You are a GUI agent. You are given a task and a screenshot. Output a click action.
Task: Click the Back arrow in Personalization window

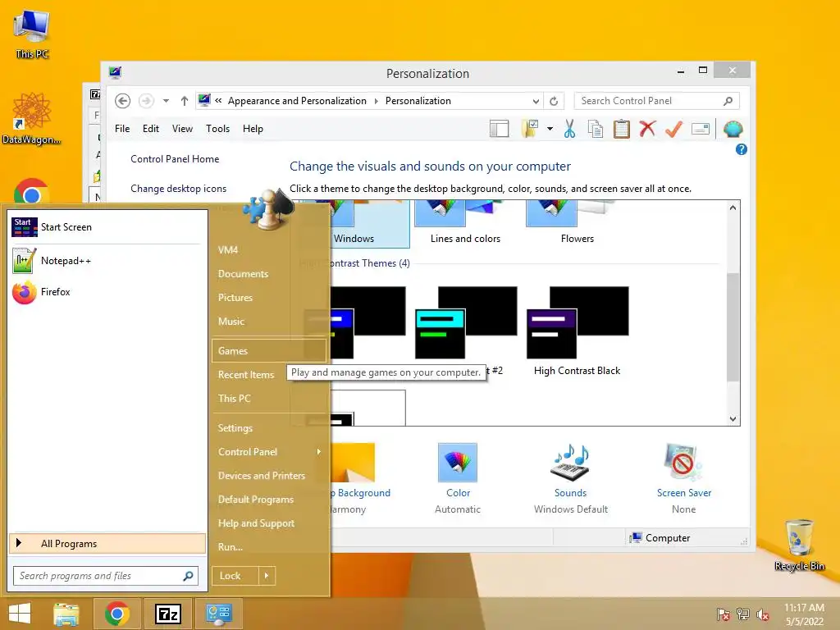point(123,101)
